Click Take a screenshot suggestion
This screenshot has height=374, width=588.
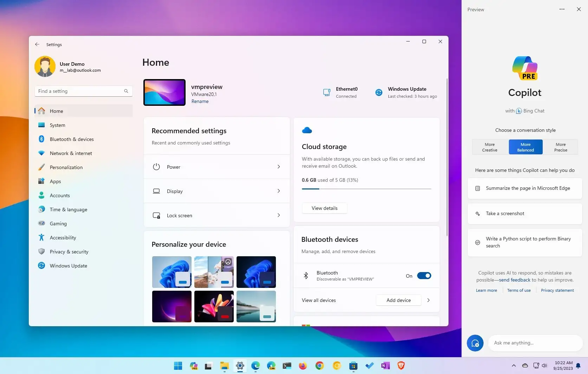click(x=525, y=214)
